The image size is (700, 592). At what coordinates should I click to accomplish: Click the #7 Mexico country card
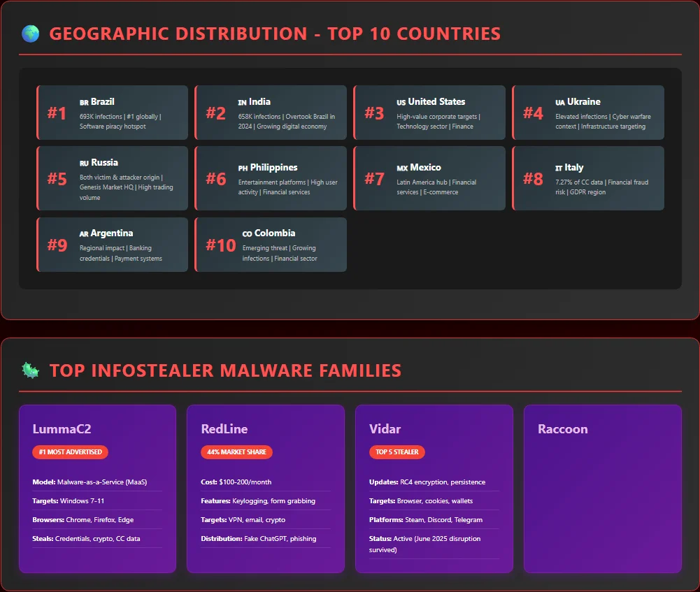(x=429, y=178)
